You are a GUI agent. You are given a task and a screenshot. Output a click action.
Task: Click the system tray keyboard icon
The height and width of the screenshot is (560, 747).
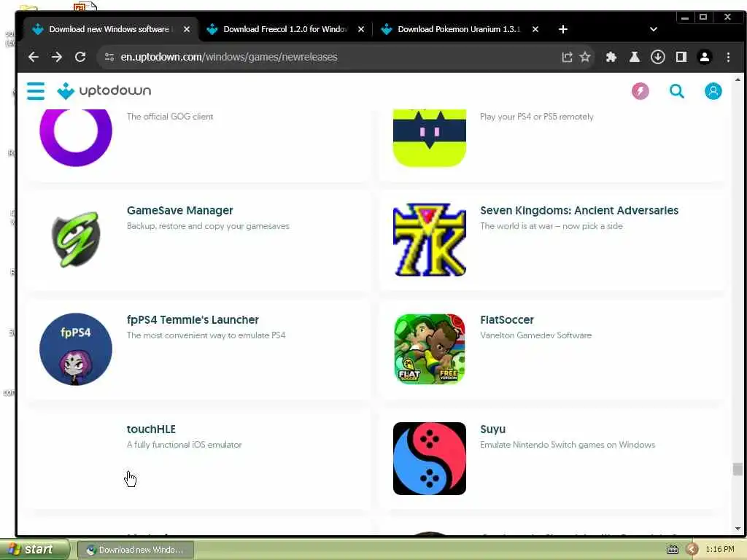pyautogui.click(x=672, y=550)
